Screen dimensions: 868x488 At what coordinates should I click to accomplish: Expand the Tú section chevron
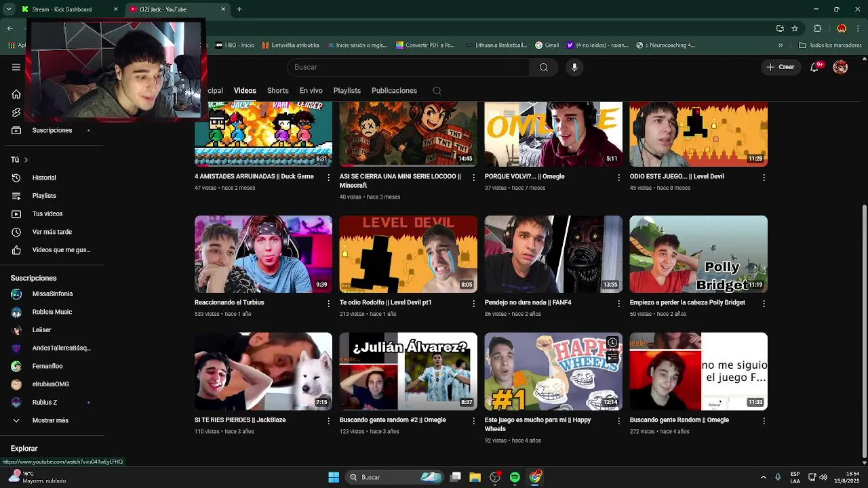(x=26, y=160)
